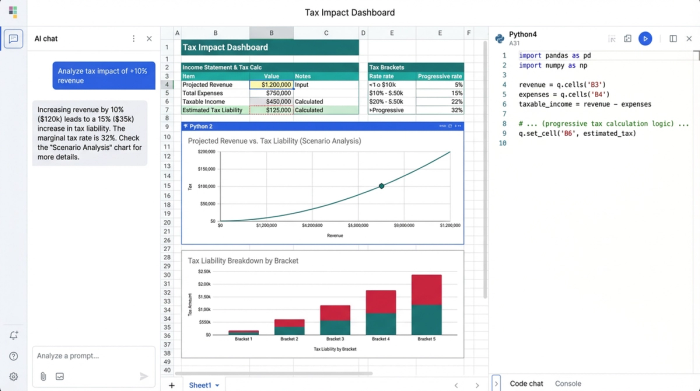Screen dimensions: 700x391
Task: Run the Python code with play button
Action: coord(645,39)
